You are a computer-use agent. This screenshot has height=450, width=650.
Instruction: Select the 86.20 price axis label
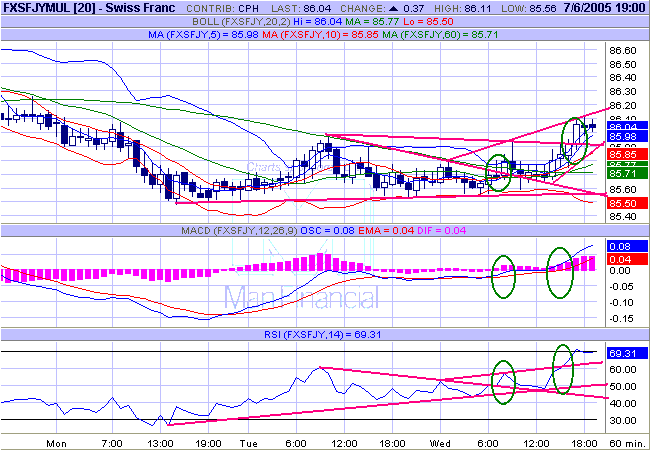[623, 106]
